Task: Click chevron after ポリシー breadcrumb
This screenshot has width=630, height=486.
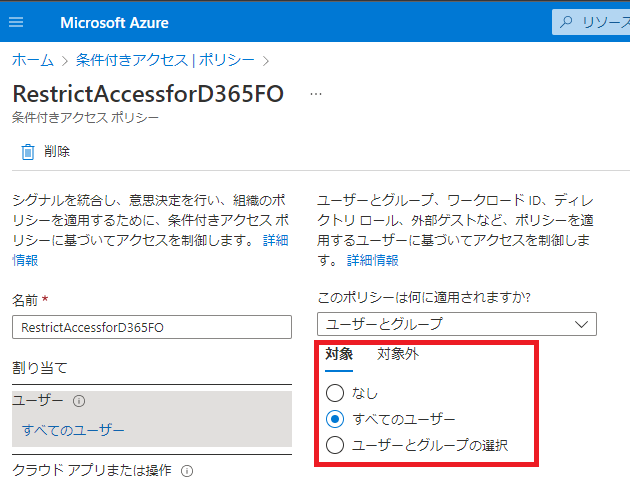Action: (266, 61)
